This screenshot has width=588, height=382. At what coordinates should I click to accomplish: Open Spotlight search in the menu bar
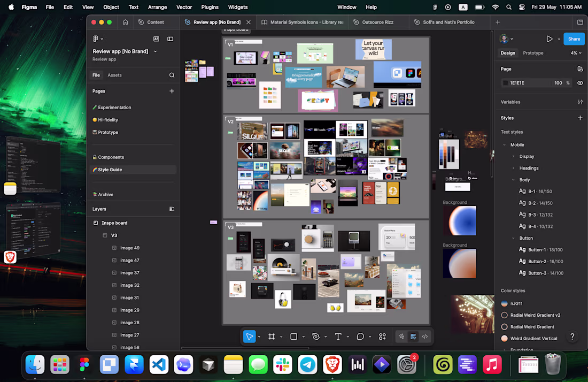pos(508,7)
